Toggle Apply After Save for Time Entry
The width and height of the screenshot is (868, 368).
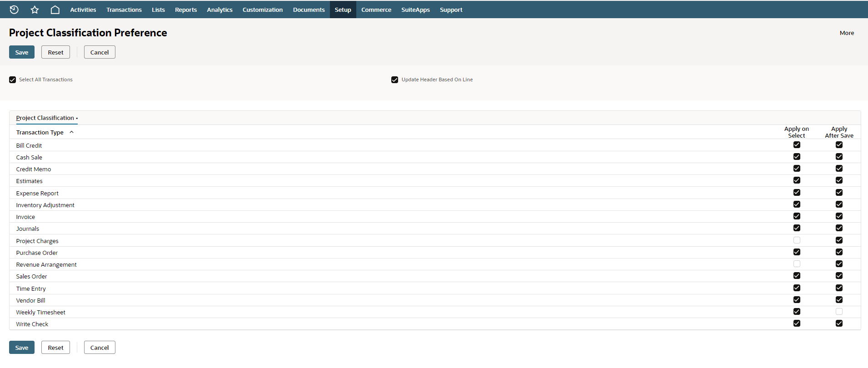pyautogui.click(x=839, y=288)
